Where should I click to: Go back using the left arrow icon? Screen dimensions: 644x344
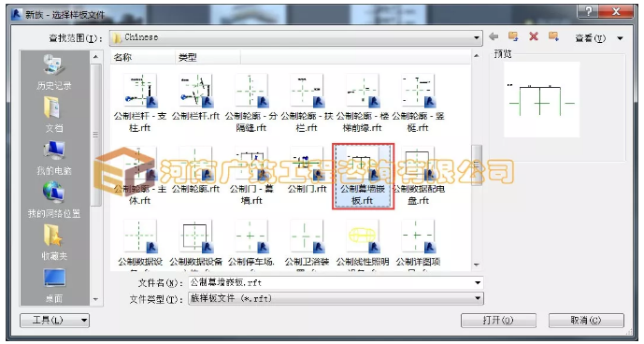pos(494,37)
